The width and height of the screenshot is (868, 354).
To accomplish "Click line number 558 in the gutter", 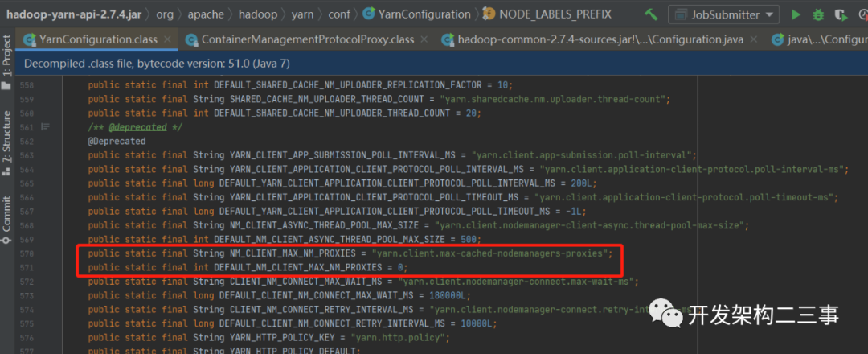I will pyautogui.click(x=27, y=86).
